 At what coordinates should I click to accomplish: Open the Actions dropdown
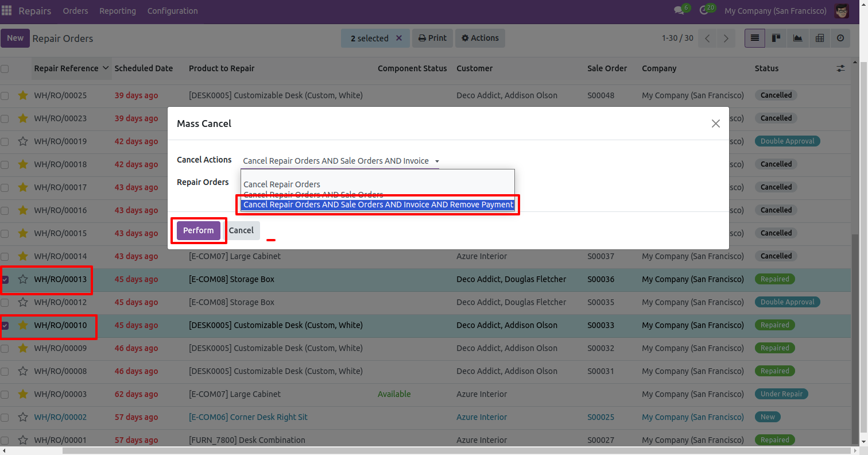tap(480, 38)
